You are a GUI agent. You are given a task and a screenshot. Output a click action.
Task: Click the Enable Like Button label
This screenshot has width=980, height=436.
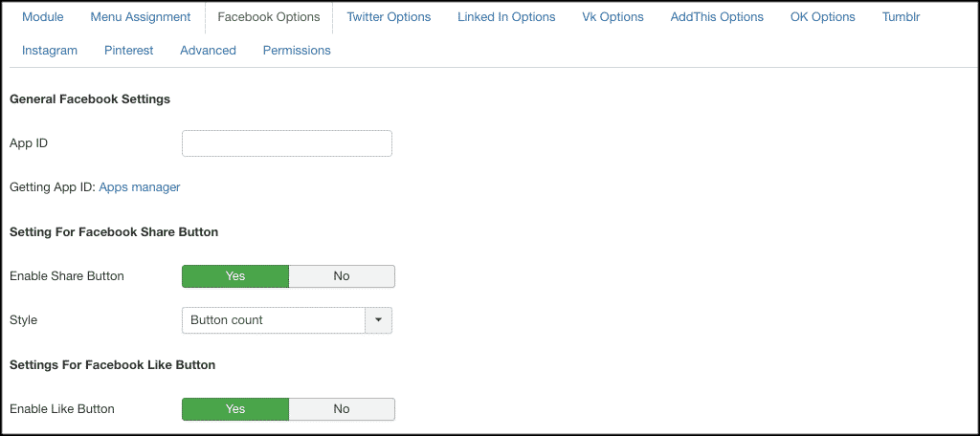point(62,409)
